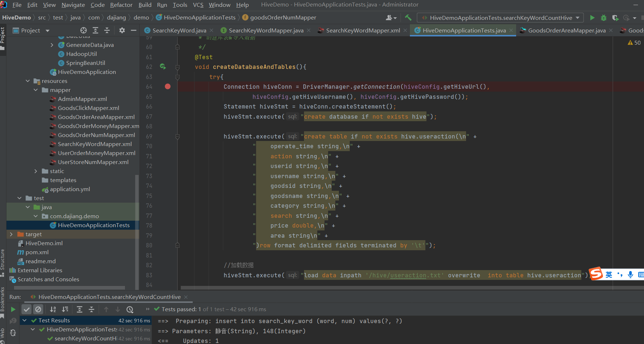This screenshot has width=644, height=344.
Task: Open the run configuration dropdown
Action: 500,18
